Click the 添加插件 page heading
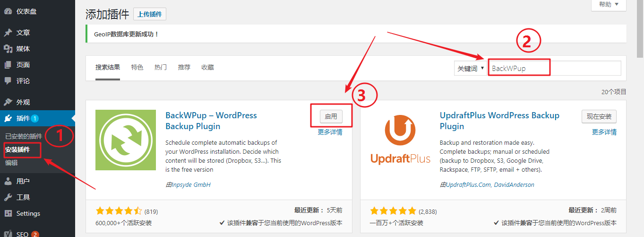Screen dimensions: 644x237 [107, 15]
